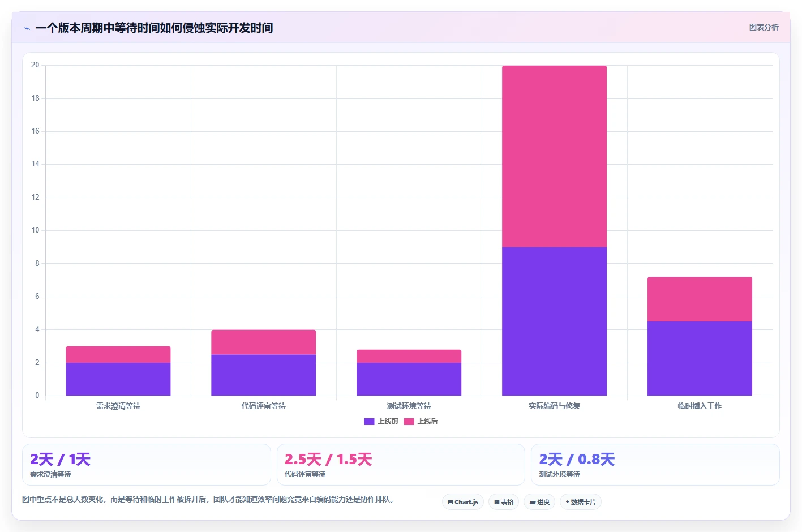Click the purple 上线前 legend swatch
This screenshot has width=802, height=532.
[x=369, y=422]
